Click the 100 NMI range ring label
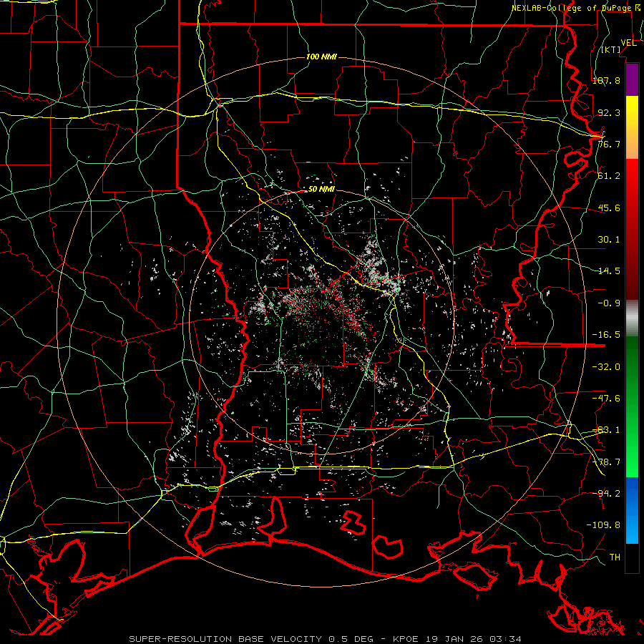644x644 pixels. [x=321, y=57]
